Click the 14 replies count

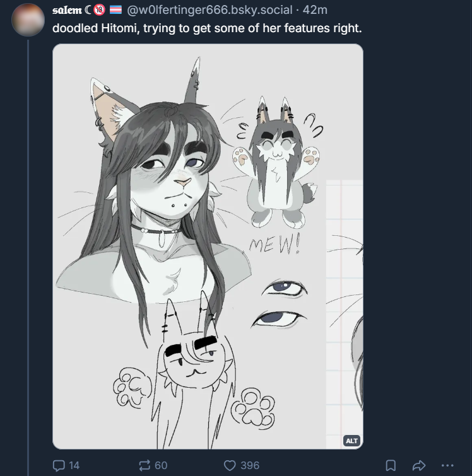coord(74,465)
